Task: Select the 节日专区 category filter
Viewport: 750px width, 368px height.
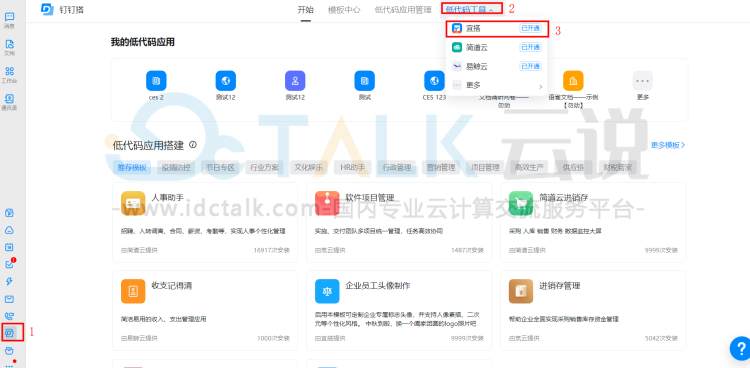Action: (221, 167)
